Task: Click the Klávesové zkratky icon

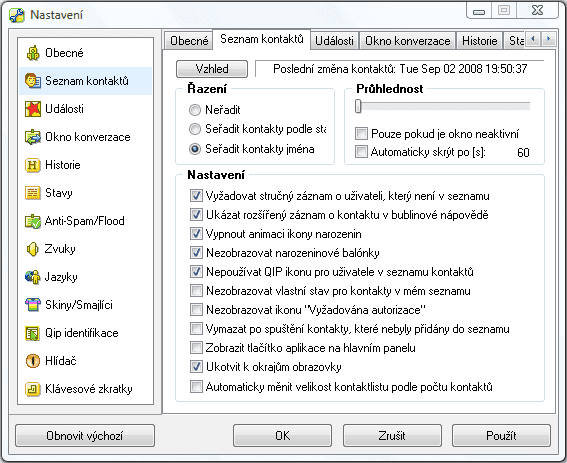Action: pos(33,389)
